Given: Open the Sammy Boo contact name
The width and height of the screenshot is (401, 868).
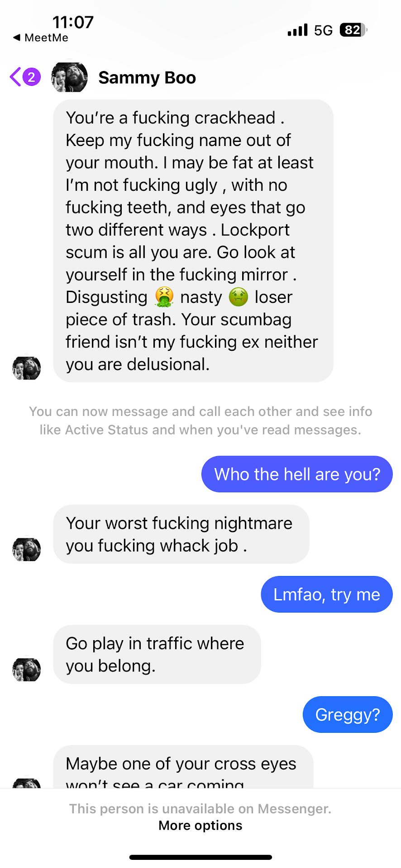Looking at the screenshot, I should pos(147,78).
